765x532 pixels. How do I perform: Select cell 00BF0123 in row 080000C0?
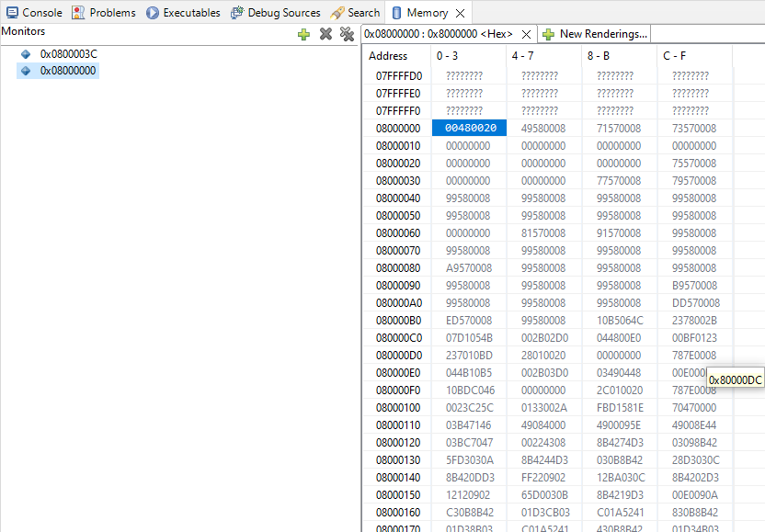click(695, 338)
